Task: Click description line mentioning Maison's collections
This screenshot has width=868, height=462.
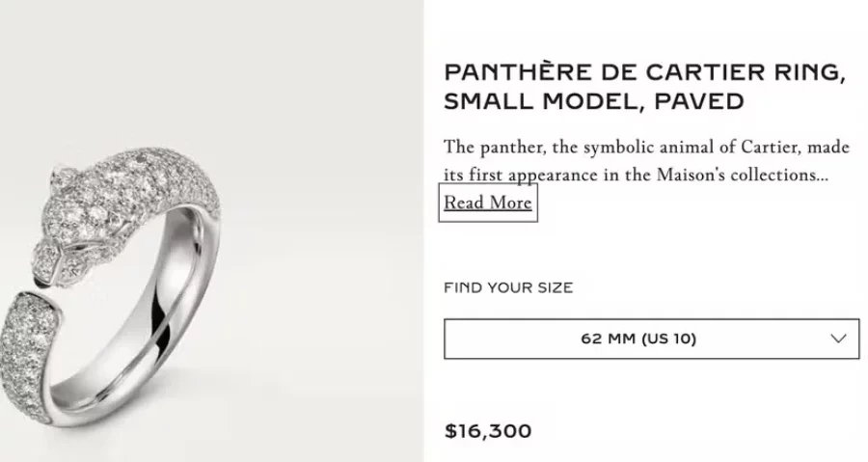Action: 636,176
